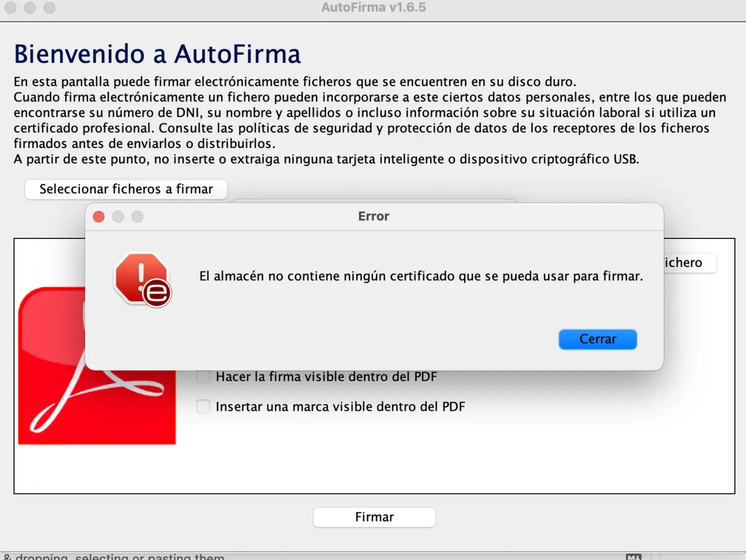Click the AutoFirma v1.6.5 window title

pos(374,8)
